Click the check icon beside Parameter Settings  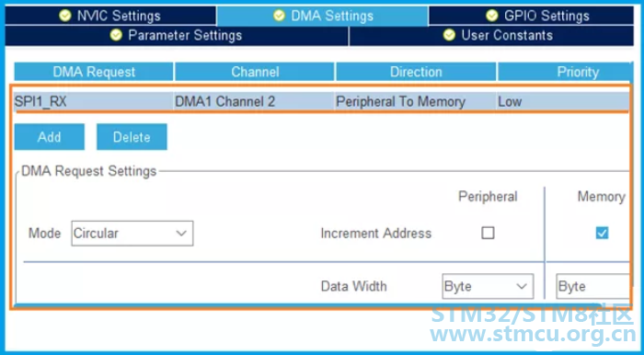click(116, 35)
